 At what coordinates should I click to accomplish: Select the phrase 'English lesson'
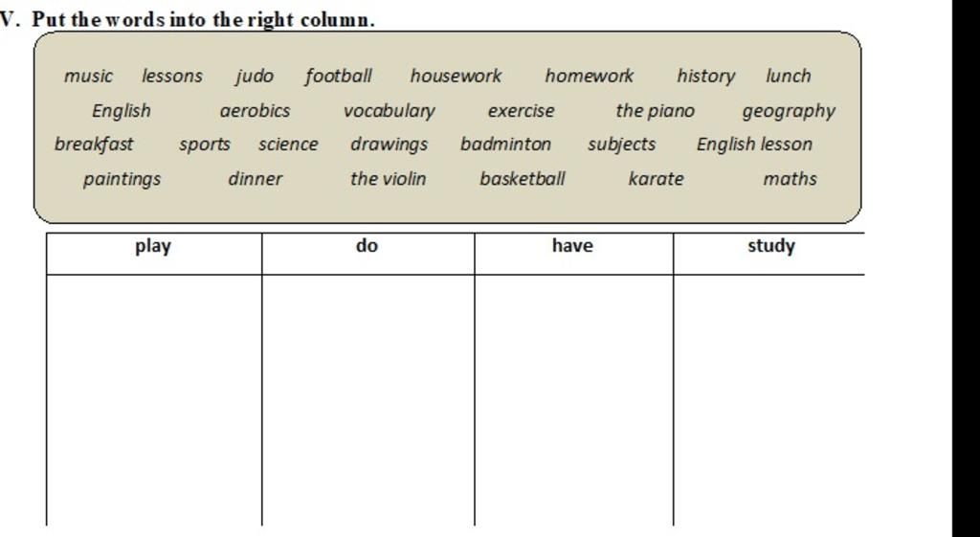click(754, 145)
